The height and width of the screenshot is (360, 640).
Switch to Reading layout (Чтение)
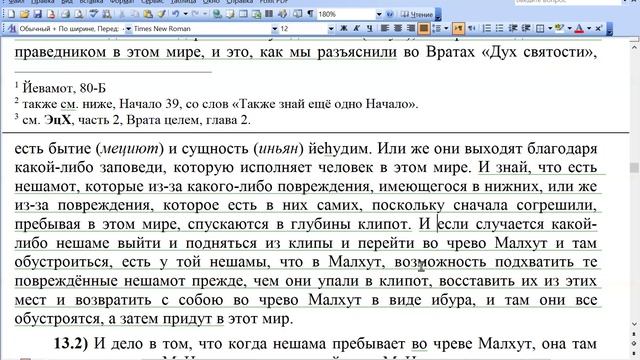[416, 14]
